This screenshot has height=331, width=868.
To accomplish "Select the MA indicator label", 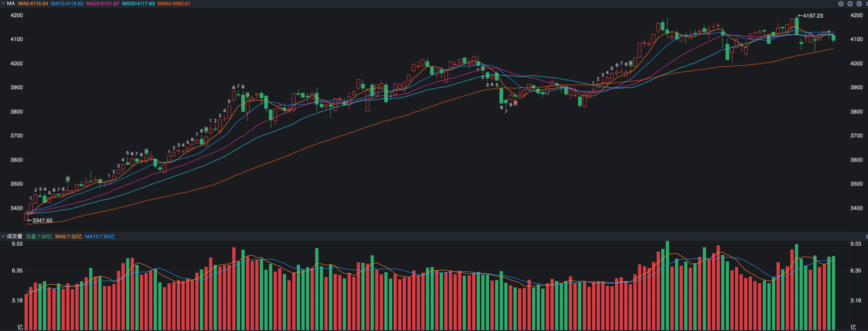I will 11,3.
